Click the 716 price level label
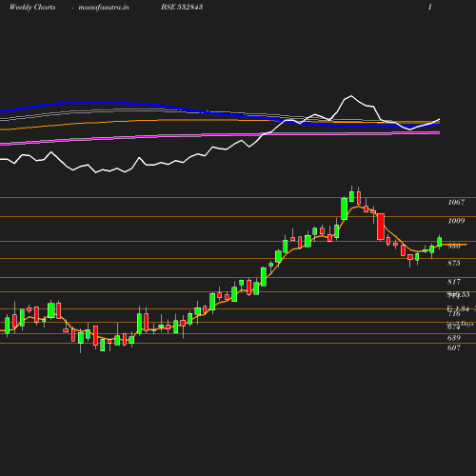The image size is (476, 476). [454, 314]
